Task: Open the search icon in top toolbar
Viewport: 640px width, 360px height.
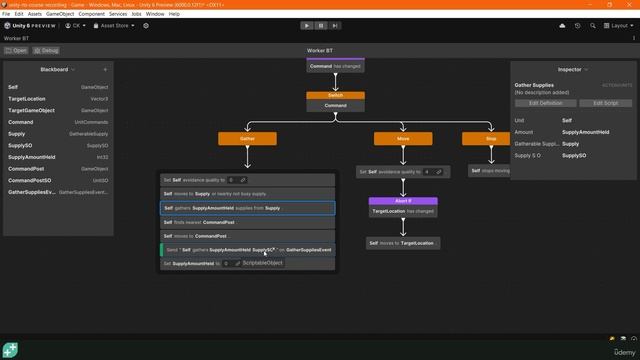Action: coord(592,26)
